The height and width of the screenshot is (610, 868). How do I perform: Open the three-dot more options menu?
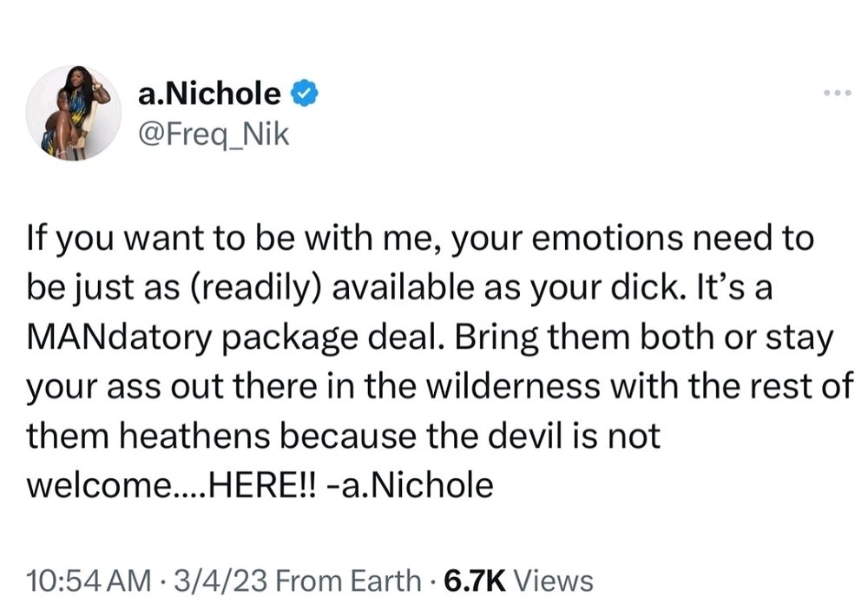[837, 93]
